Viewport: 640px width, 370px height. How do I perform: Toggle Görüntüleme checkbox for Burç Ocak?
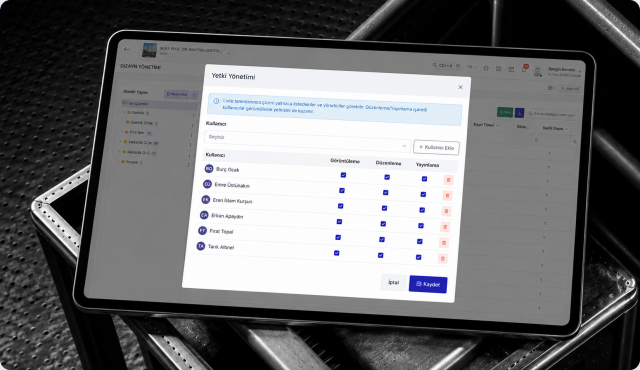[x=343, y=175]
